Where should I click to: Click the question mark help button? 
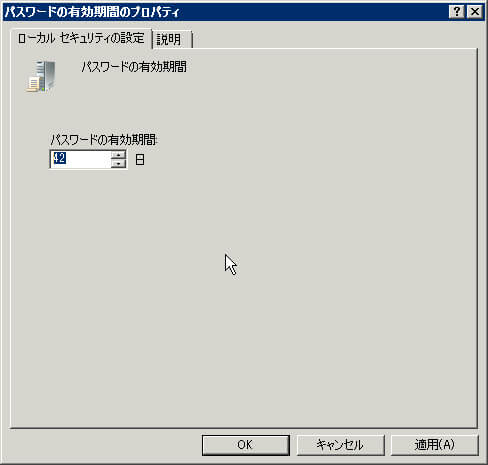pyautogui.click(x=457, y=12)
